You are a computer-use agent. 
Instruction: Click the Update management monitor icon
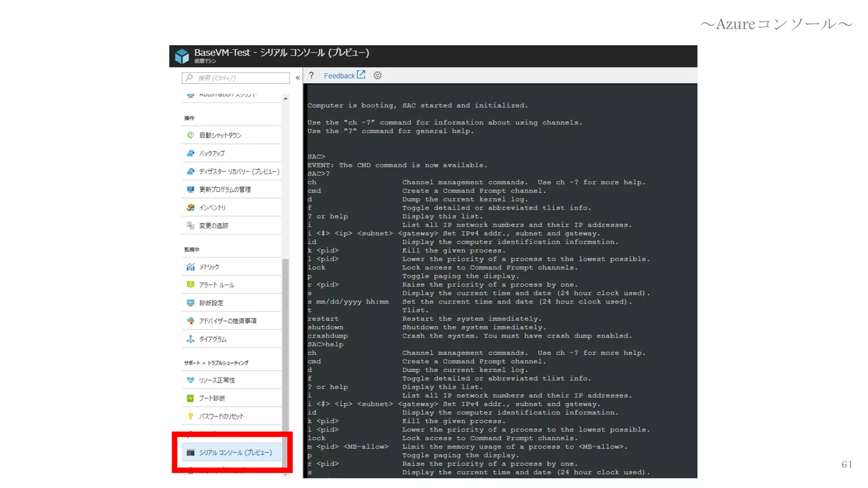191,189
